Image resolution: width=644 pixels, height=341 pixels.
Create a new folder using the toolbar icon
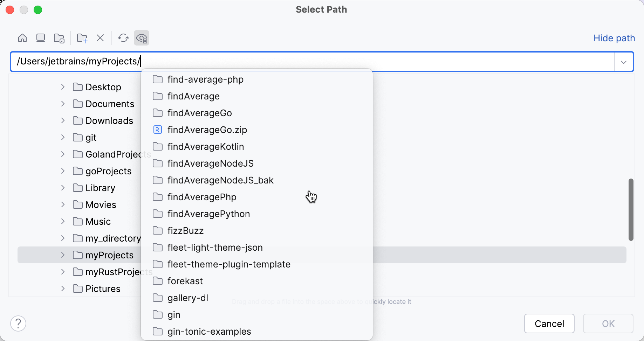[82, 37]
